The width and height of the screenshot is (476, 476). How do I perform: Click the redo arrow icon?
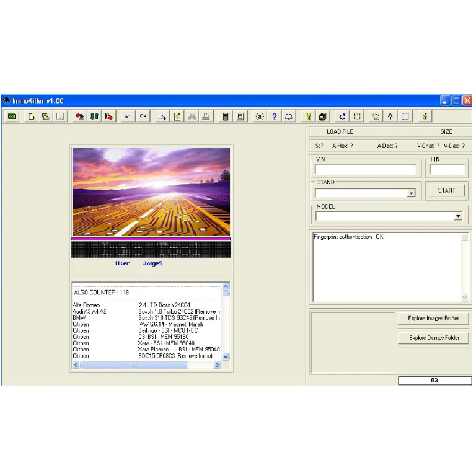[x=143, y=117]
